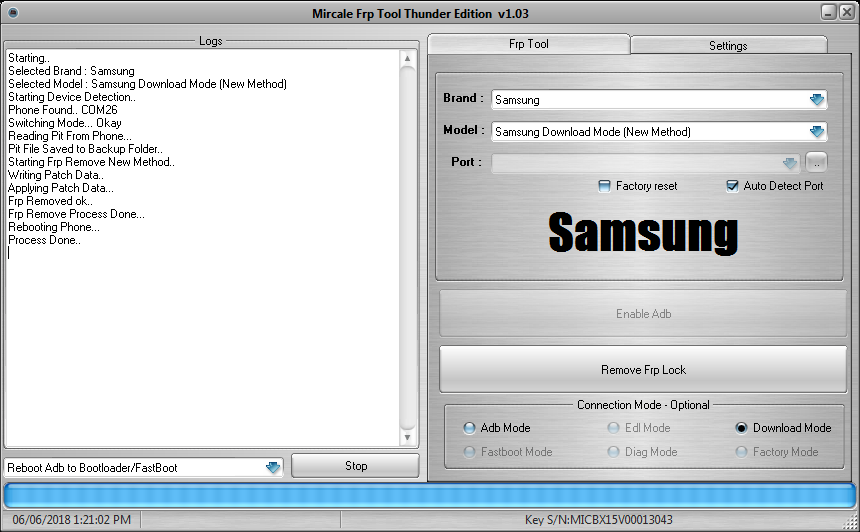Click 'Selected Brand : Samsung' log line

coord(71,71)
